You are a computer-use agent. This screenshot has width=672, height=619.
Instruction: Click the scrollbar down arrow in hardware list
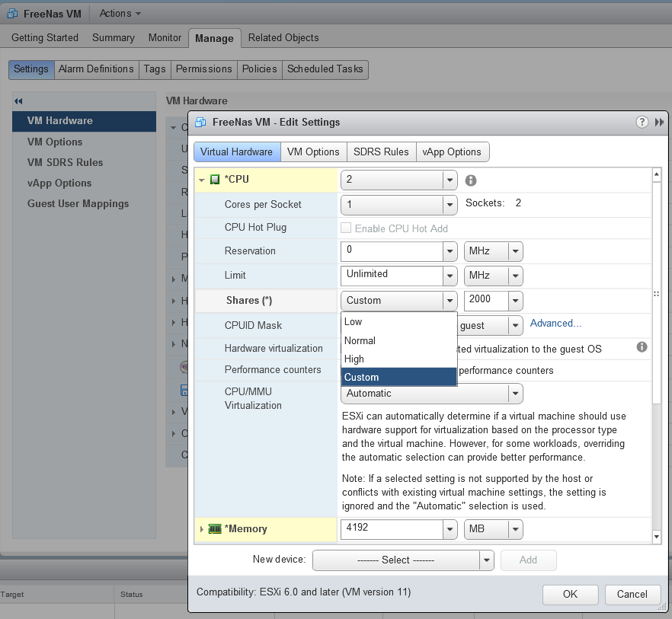[x=656, y=536]
